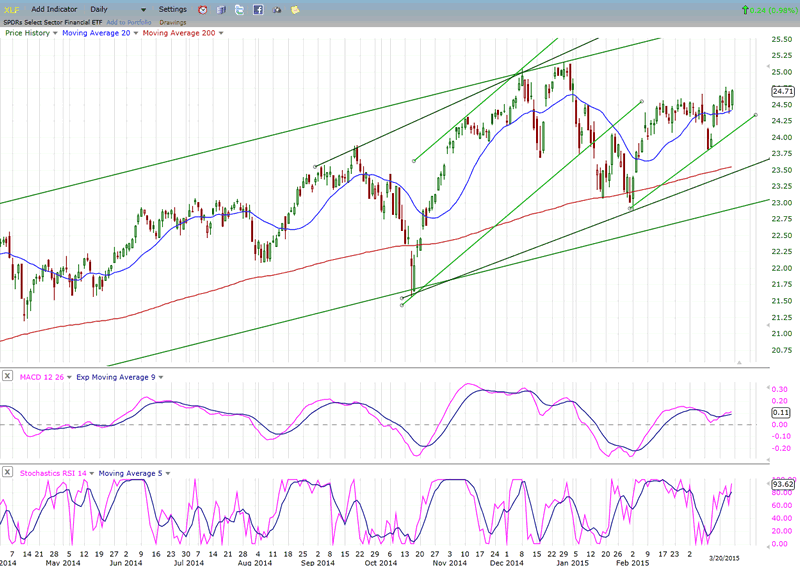The height and width of the screenshot is (566, 800).
Task: Expand Stochastics RSI 14 dropdown
Action: point(92,474)
